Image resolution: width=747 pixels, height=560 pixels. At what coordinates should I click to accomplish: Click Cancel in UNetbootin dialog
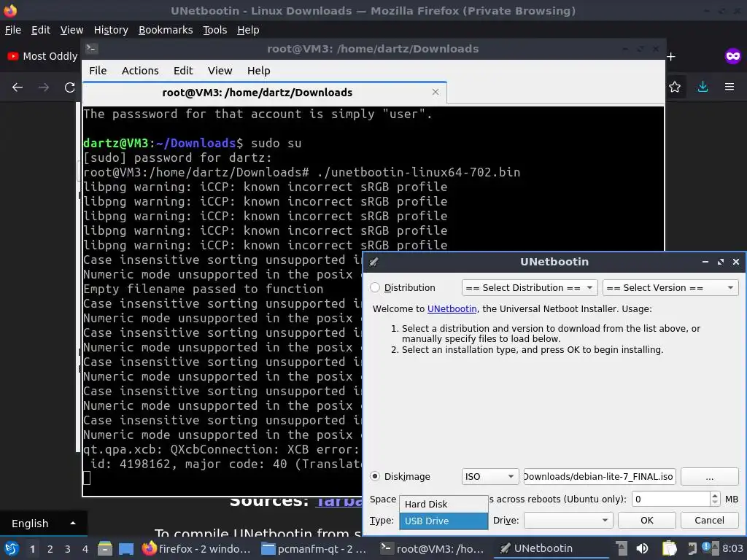tap(709, 521)
